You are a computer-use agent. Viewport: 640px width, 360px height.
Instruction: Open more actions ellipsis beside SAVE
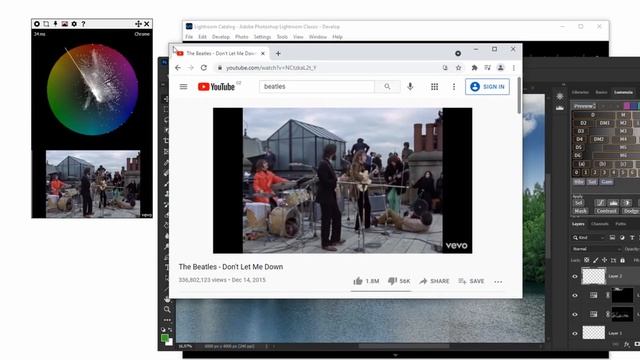coord(498,282)
